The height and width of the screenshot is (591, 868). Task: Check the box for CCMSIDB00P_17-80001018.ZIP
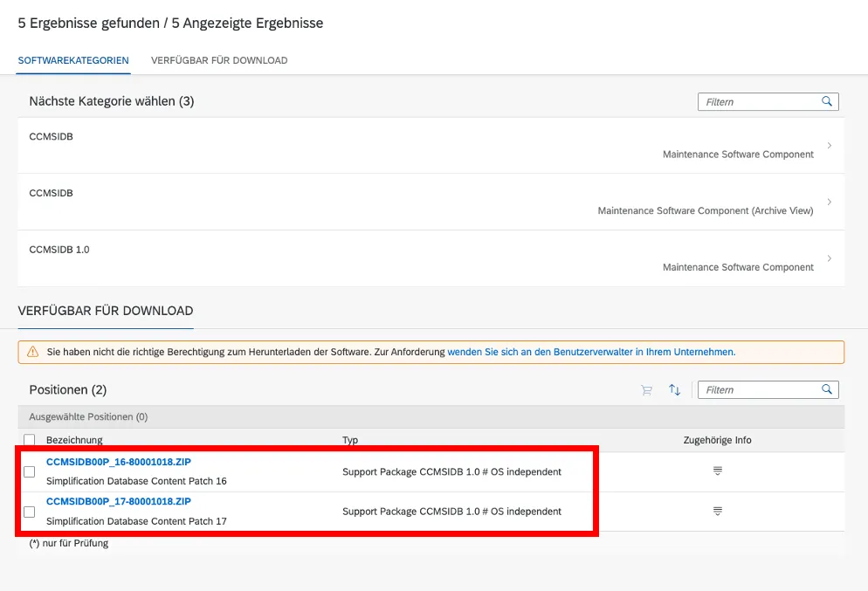coord(30,512)
